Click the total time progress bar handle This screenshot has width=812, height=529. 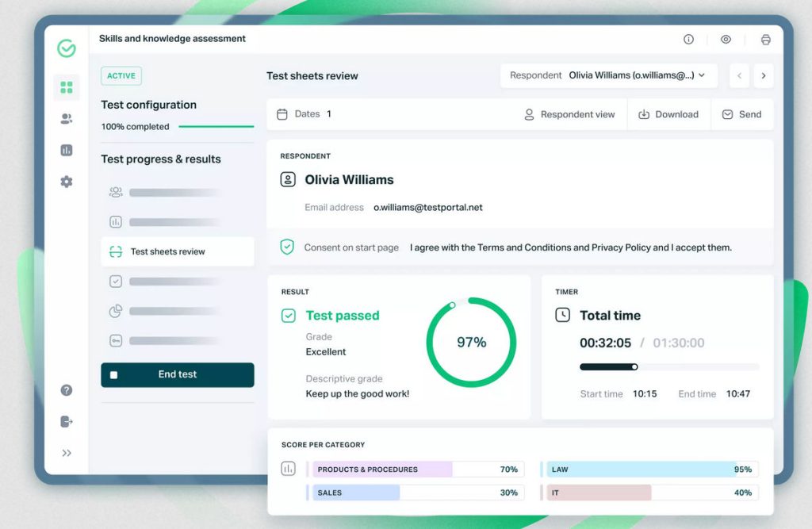(x=634, y=367)
